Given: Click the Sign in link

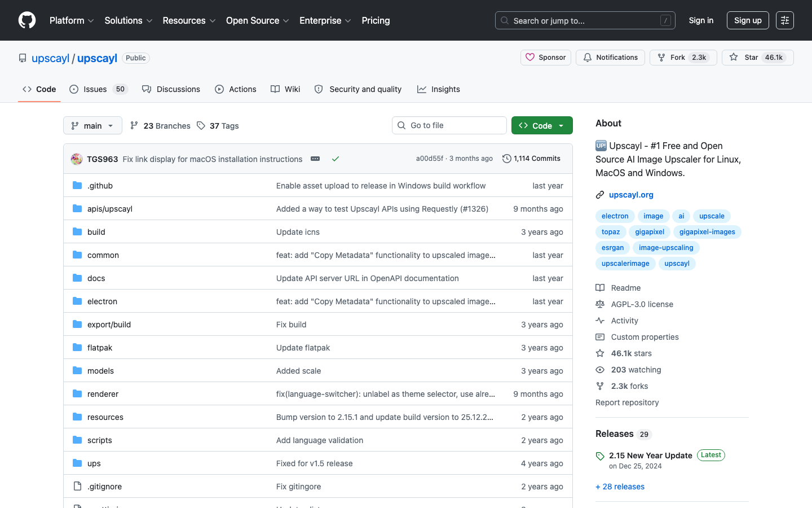Looking at the screenshot, I should click(701, 20).
